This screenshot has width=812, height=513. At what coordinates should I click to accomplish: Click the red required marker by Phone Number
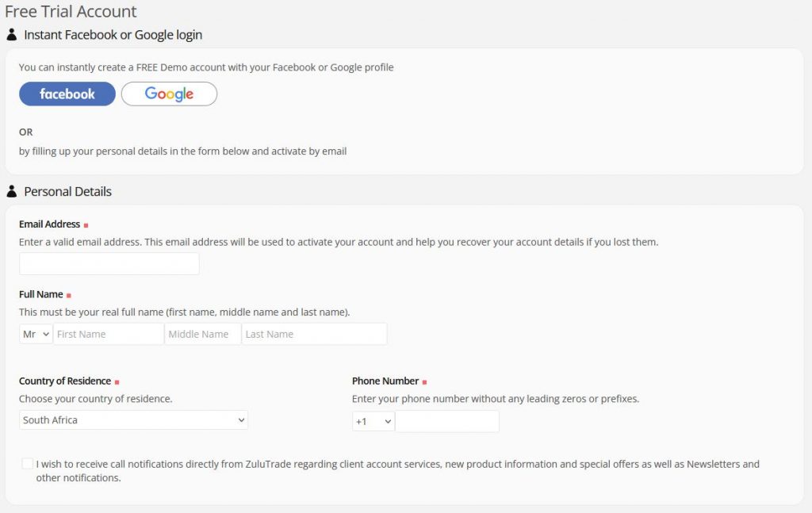point(424,382)
